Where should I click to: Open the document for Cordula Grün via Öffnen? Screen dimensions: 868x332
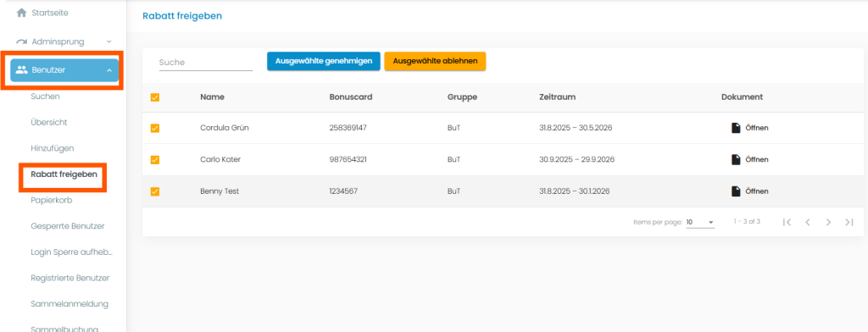coord(757,128)
